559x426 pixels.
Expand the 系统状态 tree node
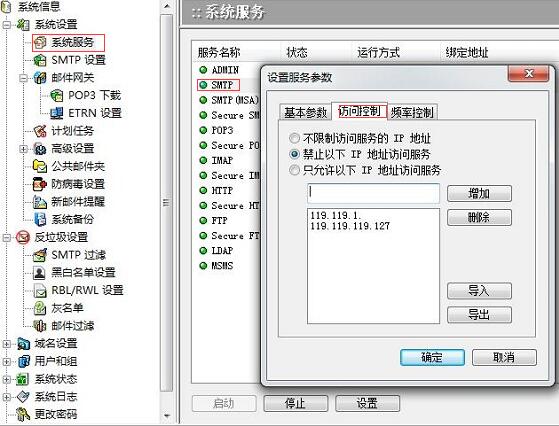click(x=6, y=379)
